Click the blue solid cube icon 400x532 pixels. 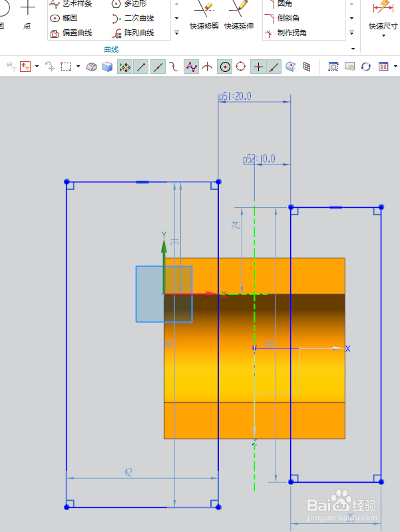107,67
